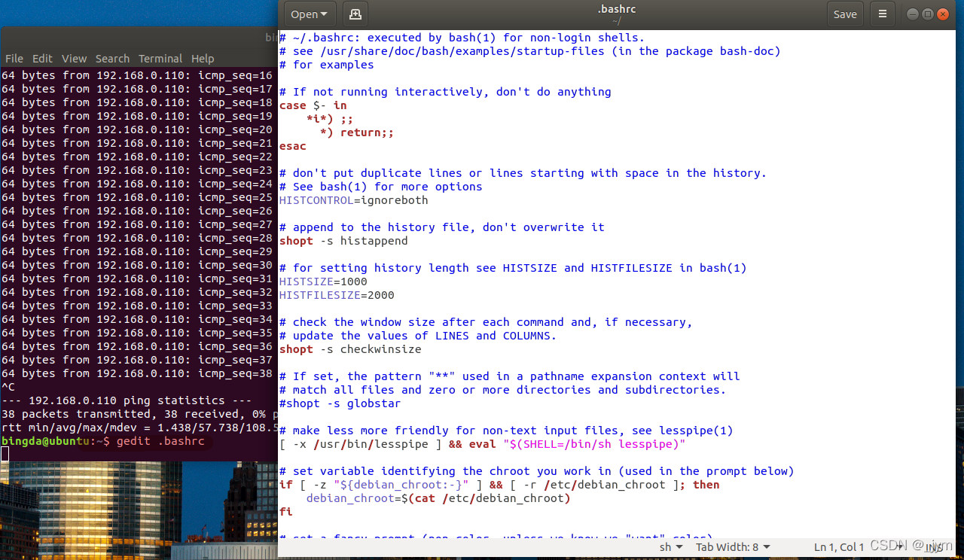This screenshot has width=964, height=560.
Task: Click the Save button in gedit
Action: point(845,14)
